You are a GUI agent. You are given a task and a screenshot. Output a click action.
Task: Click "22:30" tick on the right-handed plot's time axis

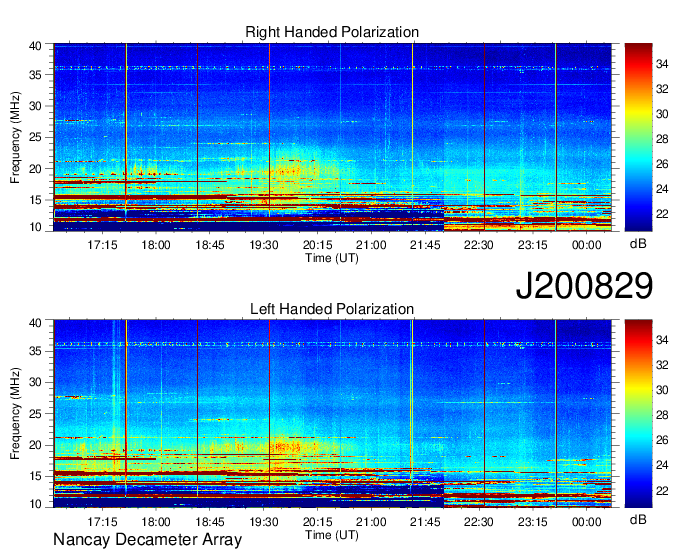[x=479, y=245]
